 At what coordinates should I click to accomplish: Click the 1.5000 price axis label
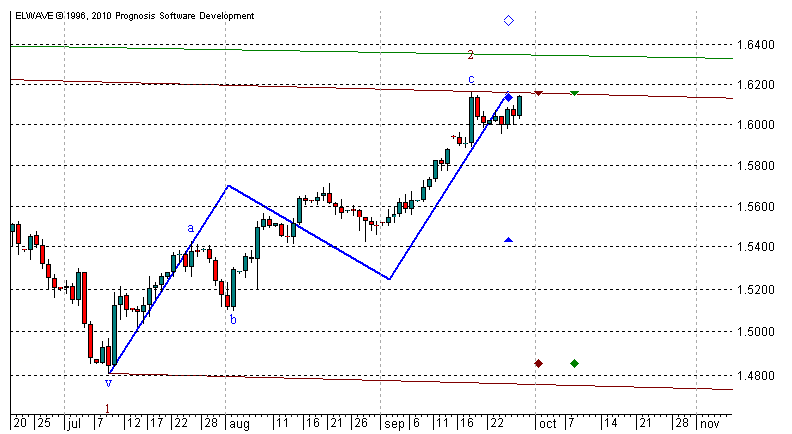756,332
